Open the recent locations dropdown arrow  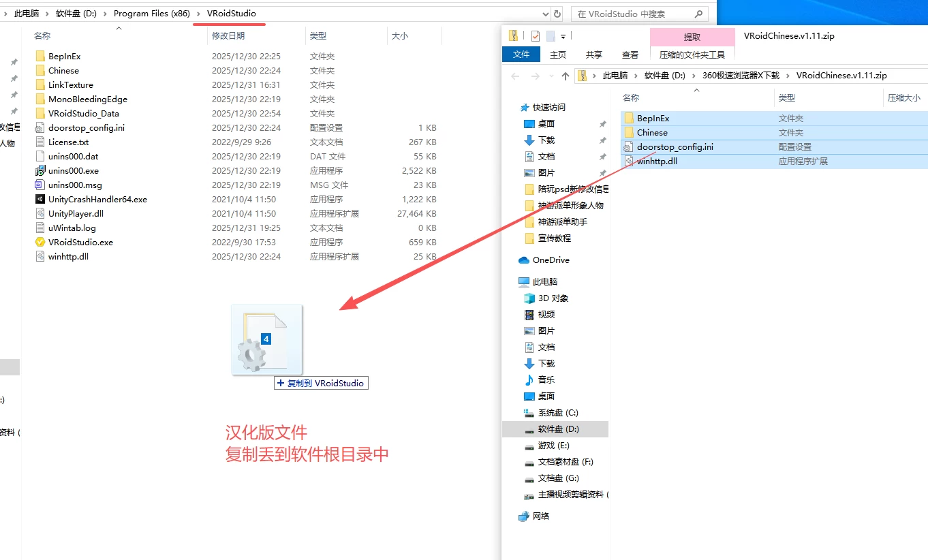point(551,76)
